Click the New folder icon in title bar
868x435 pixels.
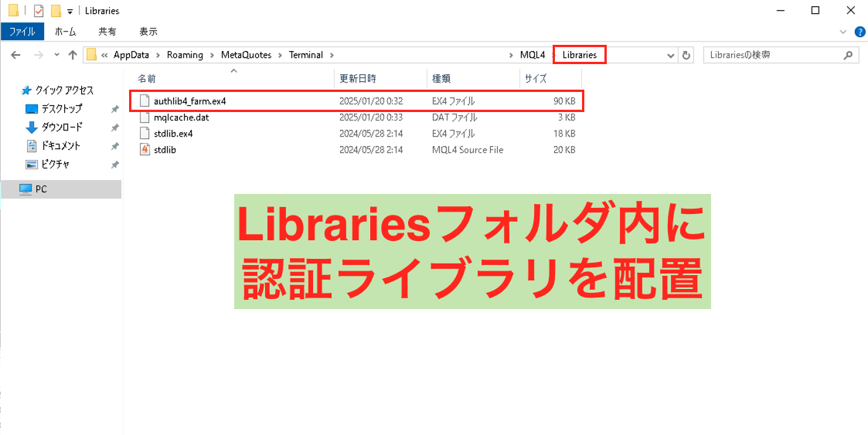coord(56,11)
